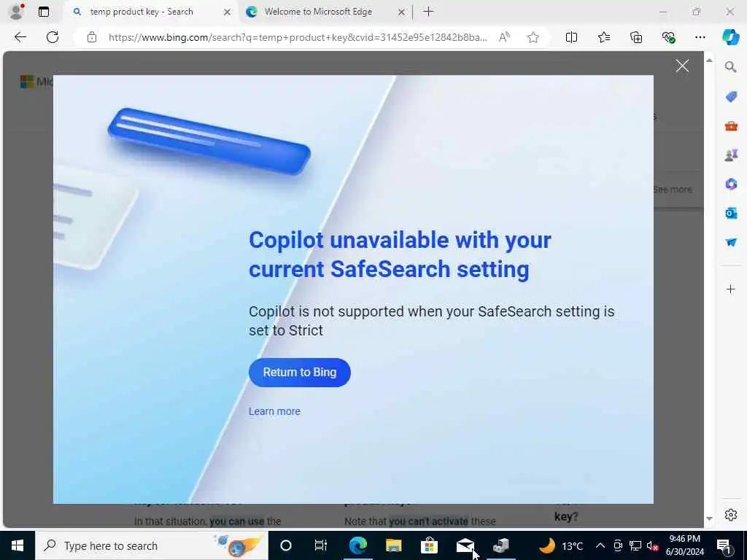This screenshot has height=560, width=747.
Task: Close the temp product key tab
Action: [228, 12]
